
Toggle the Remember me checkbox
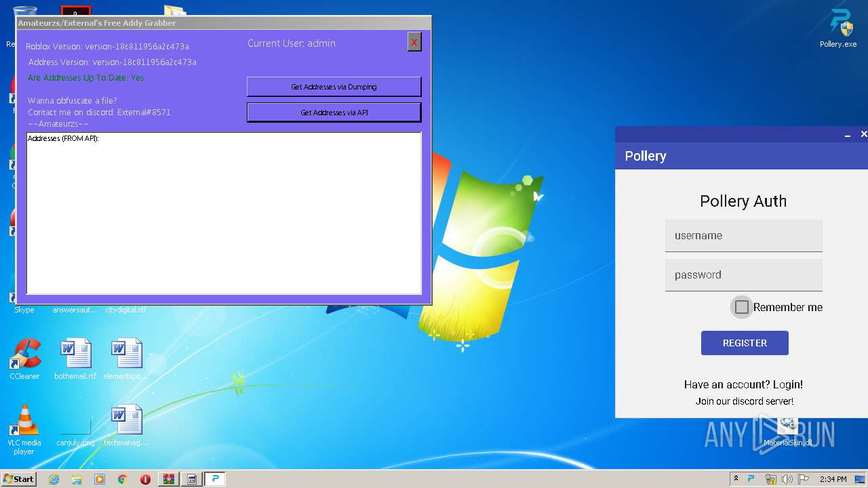tap(742, 307)
